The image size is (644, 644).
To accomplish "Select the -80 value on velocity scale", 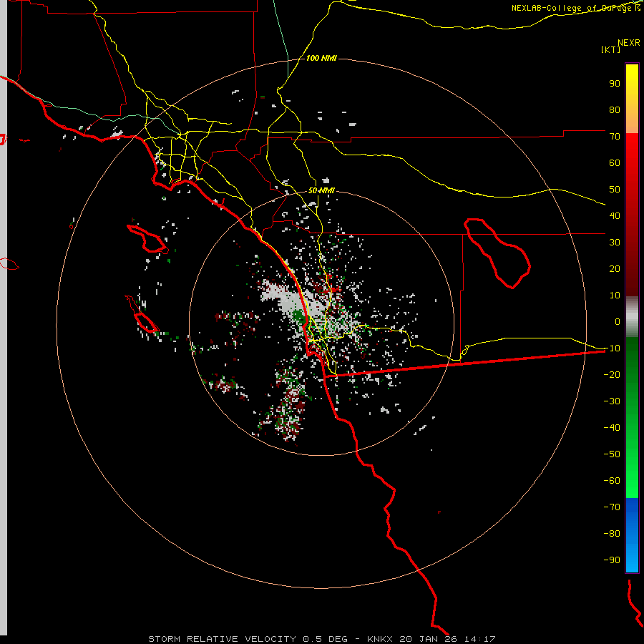I will (612, 534).
